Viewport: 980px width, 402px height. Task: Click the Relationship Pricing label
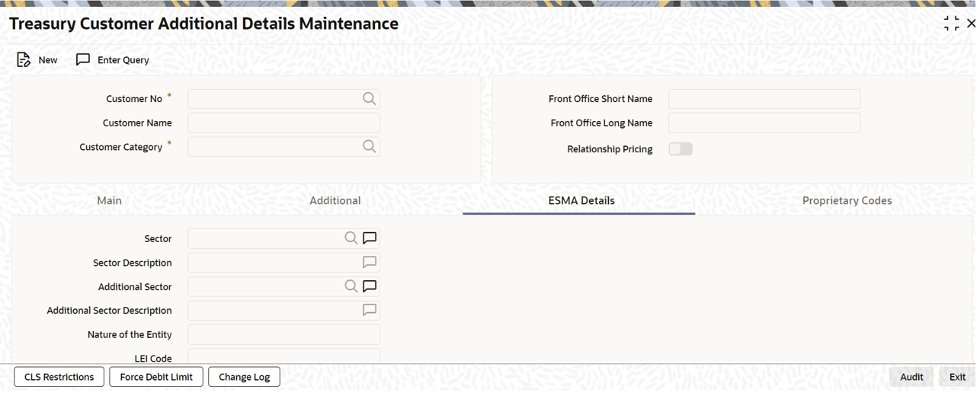(610, 149)
